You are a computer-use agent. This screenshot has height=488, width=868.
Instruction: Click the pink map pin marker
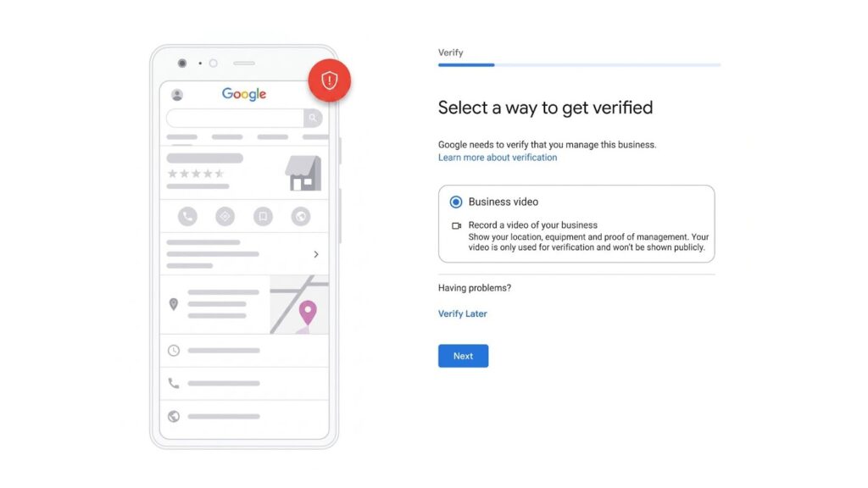[x=308, y=313]
